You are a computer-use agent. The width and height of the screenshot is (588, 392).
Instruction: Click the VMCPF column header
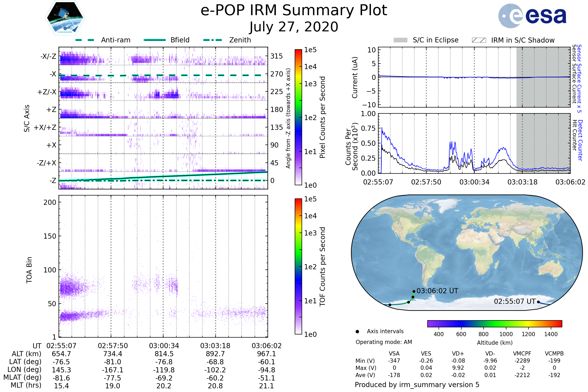[522, 354]
